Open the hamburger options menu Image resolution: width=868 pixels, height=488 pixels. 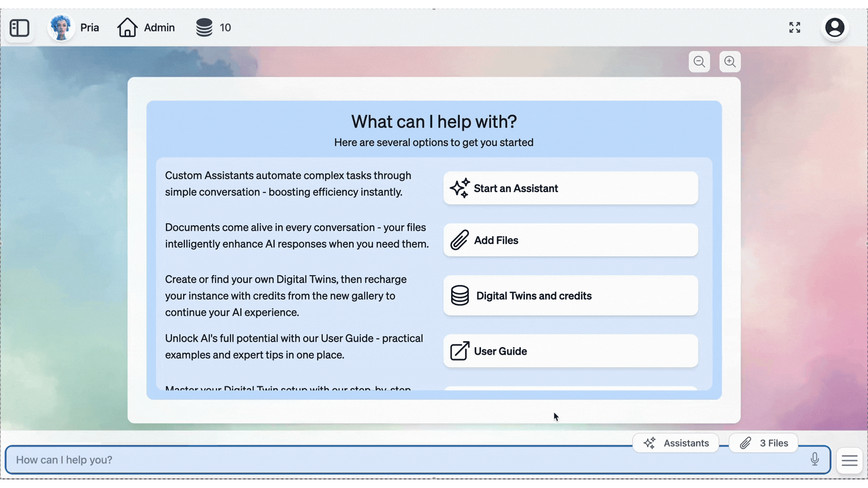[849, 460]
